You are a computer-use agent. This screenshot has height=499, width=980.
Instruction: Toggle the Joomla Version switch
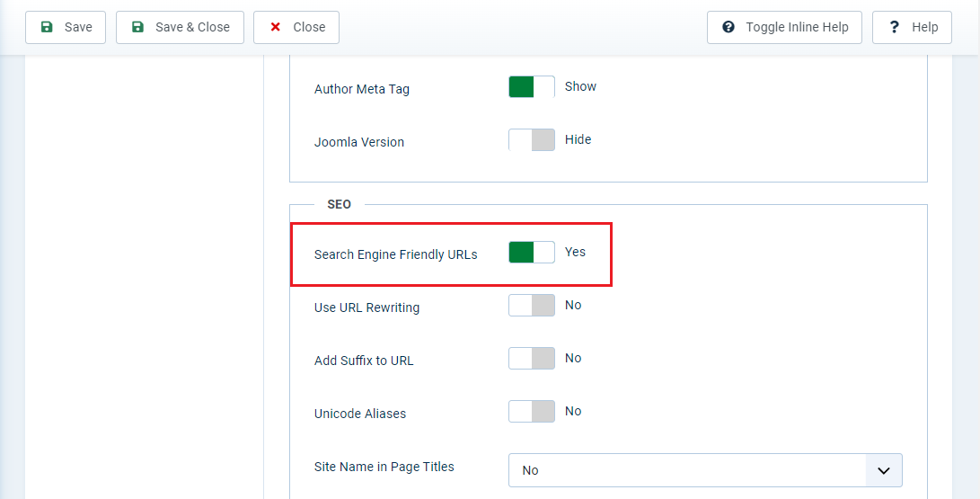[x=531, y=140]
